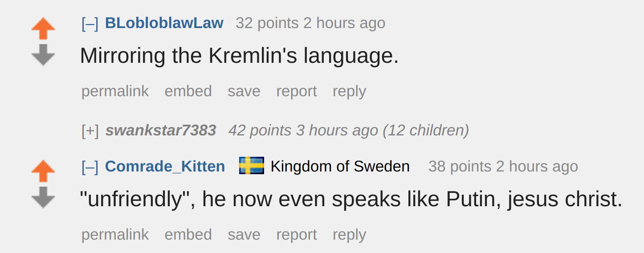This screenshot has width=644, height=253.
Task: Click the Sweden flag flair icon
Action: 252,166
